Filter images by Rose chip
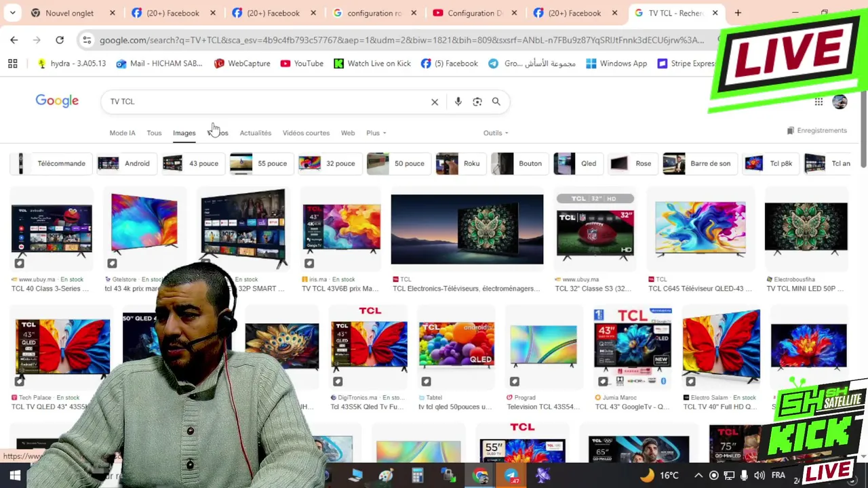The image size is (868, 488). click(631, 163)
